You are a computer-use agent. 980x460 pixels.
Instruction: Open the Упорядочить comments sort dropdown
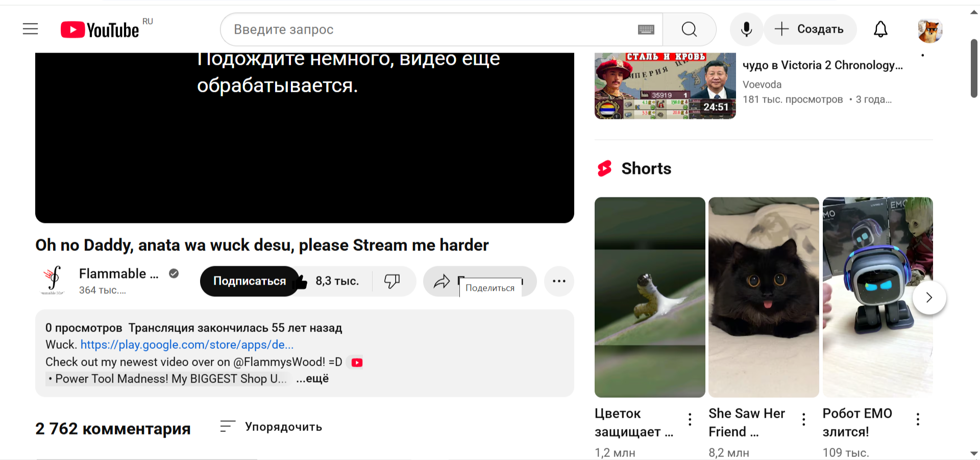(x=271, y=427)
